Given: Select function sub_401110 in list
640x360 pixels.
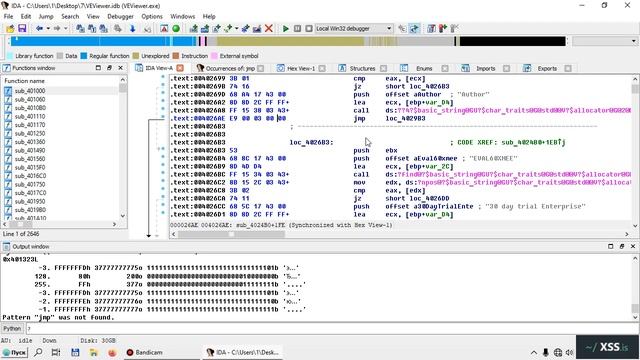Looking at the screenshot, I should [x=30, y=116].
